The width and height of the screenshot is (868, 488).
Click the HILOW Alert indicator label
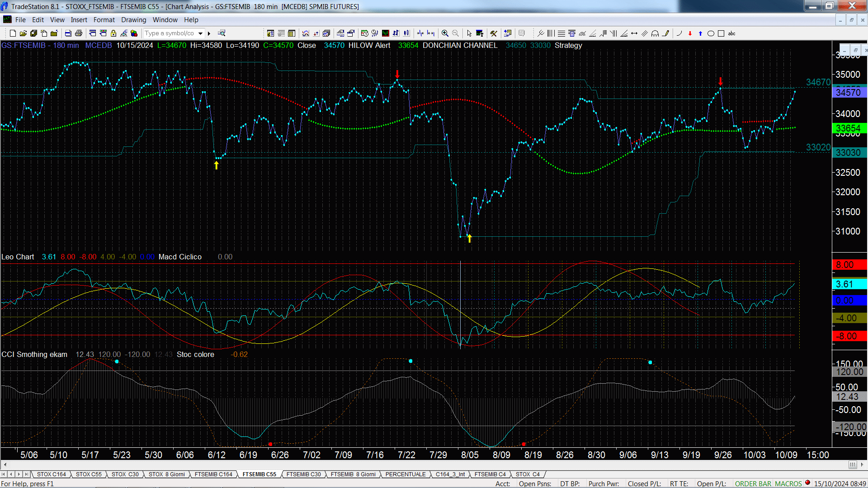[x=369, y=45]
